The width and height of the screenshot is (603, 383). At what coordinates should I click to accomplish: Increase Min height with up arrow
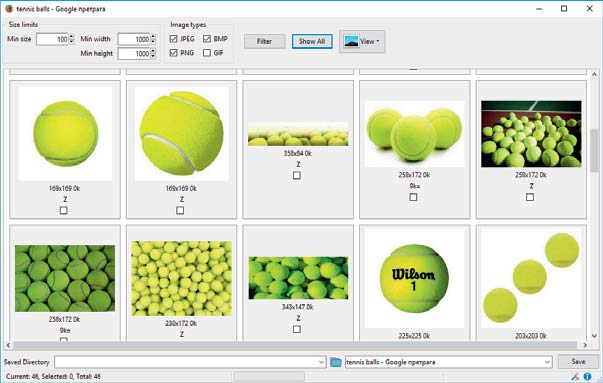[x=153, y=51]
